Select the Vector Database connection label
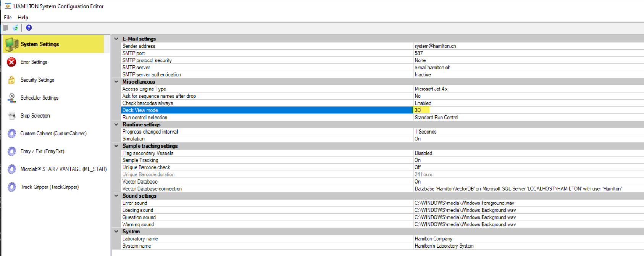Image resolution: width=644 pixels, height=256 pixels. coord(152,189)
